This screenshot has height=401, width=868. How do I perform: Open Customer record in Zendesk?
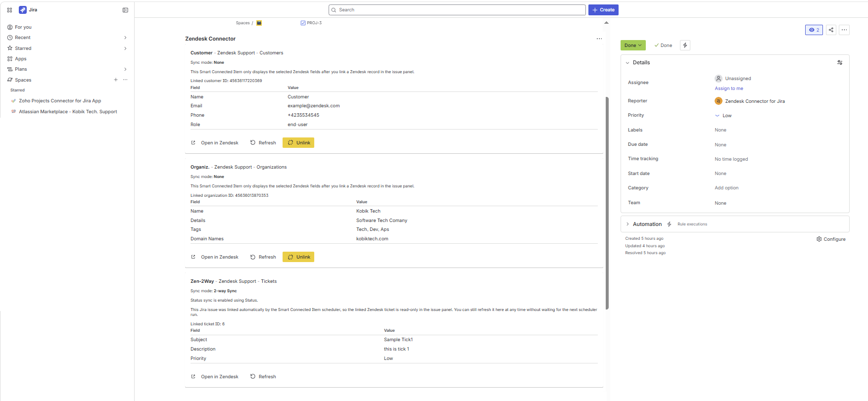[215, 143]
